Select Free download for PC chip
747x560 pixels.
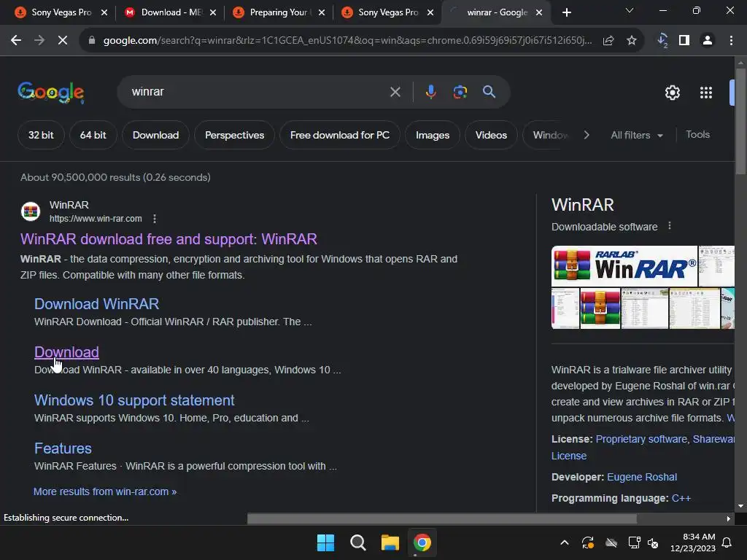click(340, 135)
